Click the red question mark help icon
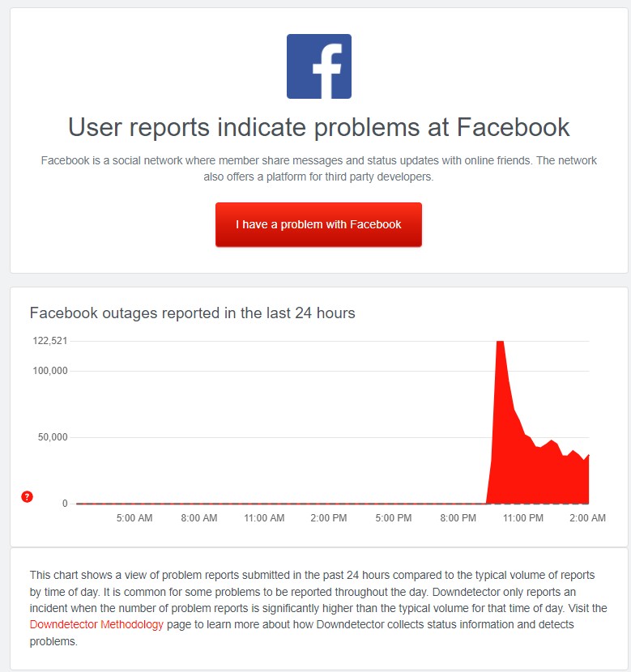Screen dimensions: 631x672 [27, 497]
